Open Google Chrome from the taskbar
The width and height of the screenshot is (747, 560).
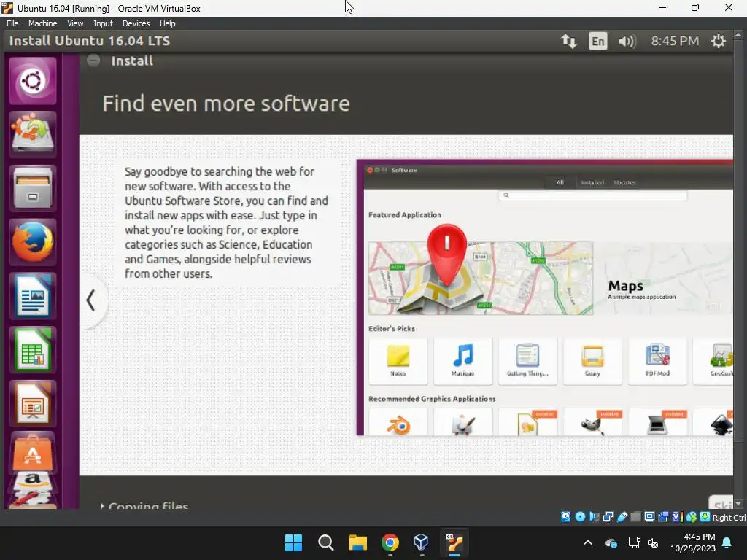390,542
